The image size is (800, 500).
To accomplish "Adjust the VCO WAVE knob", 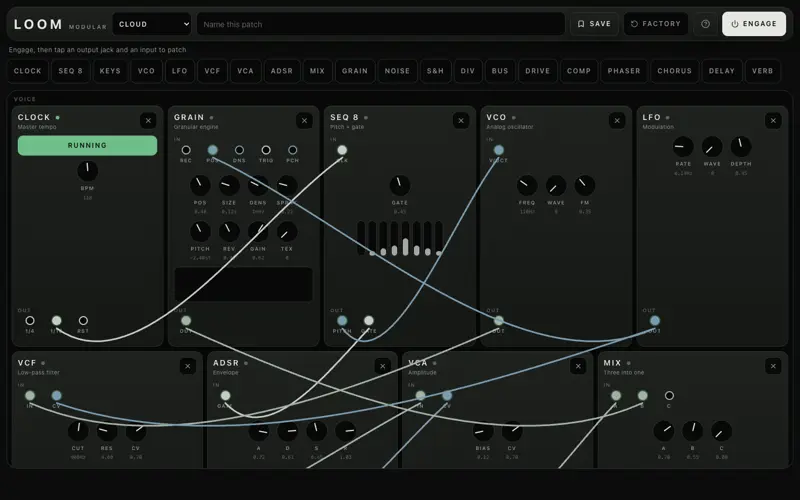I will pos(556,185).
